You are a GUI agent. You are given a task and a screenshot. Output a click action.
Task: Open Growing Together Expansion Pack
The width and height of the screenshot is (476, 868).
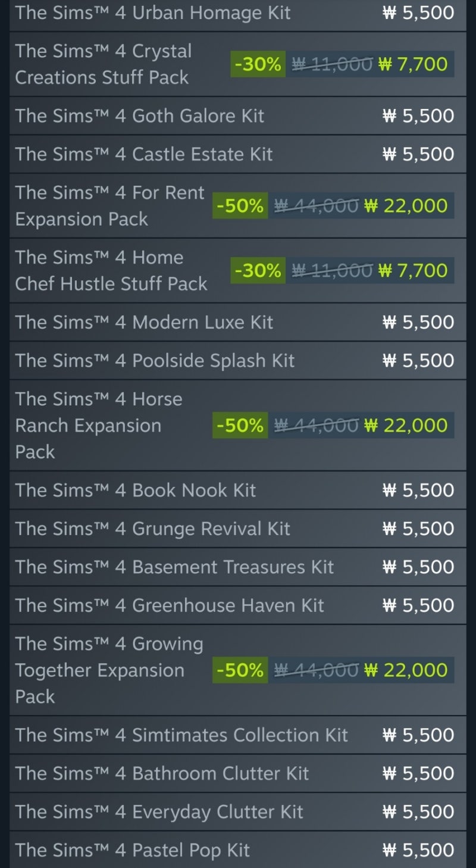click(x=237, y=670)
